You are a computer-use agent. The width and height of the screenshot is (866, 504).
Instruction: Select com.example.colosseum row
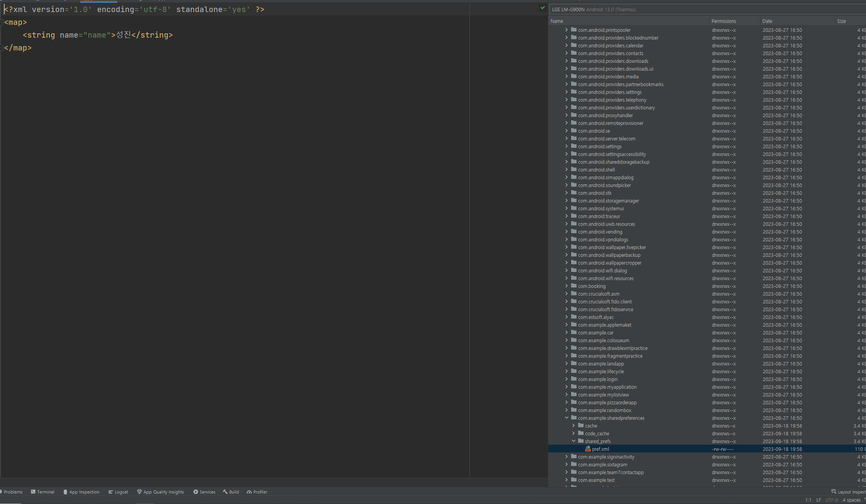pyautogui.click(x=707, y=340)
